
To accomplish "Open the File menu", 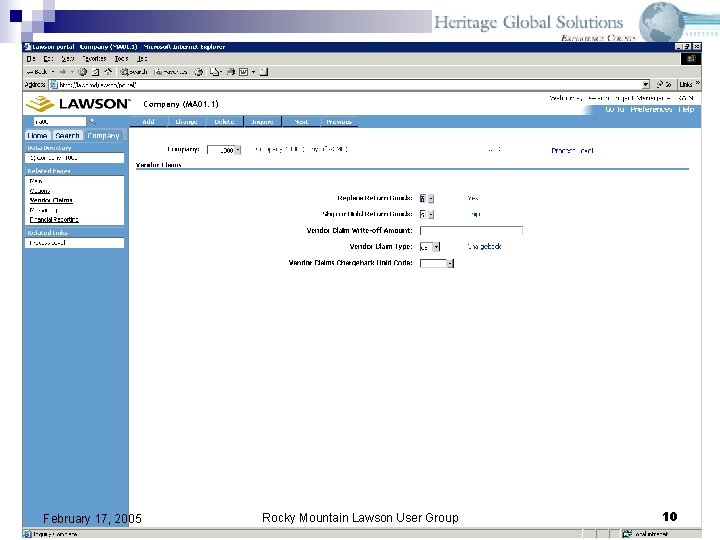I will 31,59.
